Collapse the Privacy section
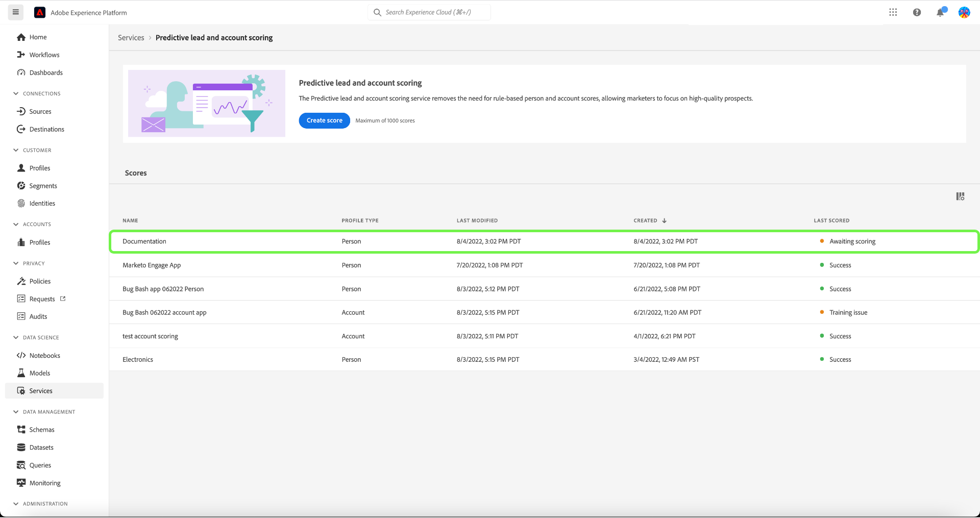The image size is (980, 518). pyautogui.click(x=16, y=263)
